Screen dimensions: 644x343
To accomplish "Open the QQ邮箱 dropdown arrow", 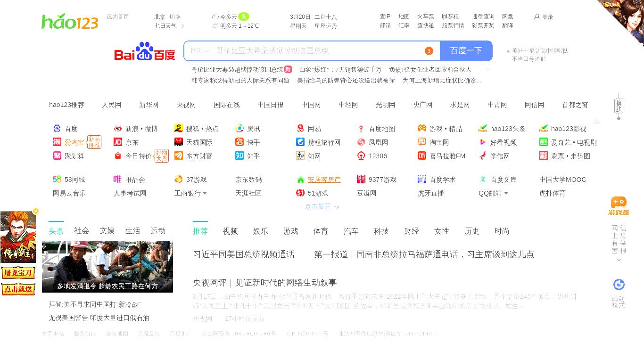I will (x=506, y=194).
